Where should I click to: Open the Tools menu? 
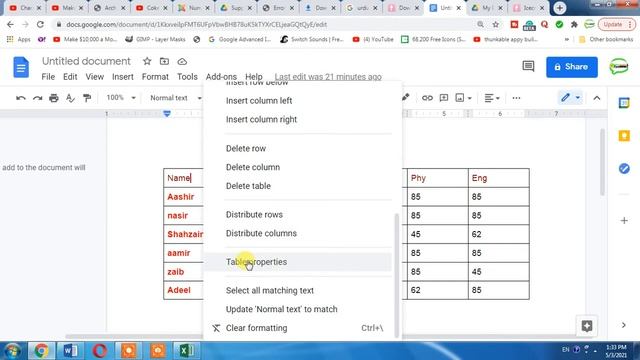pyautogui.click(x=187, y=77)
